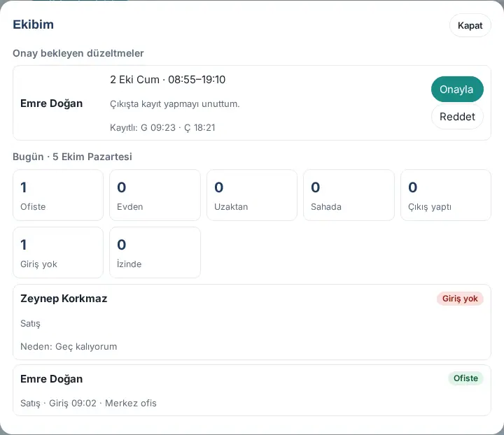Select the Evden count card
Screen dimensions: 504x435
[155, 195]
